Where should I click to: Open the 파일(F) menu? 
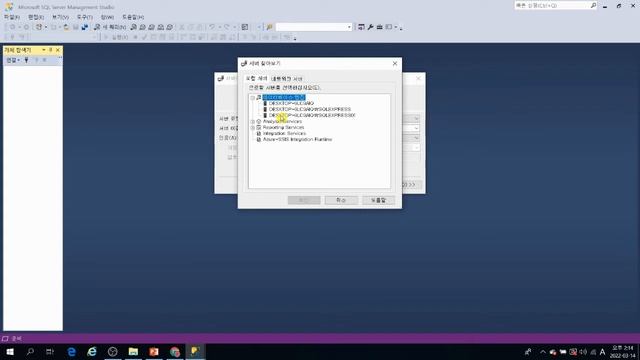(x=12, y=17)
